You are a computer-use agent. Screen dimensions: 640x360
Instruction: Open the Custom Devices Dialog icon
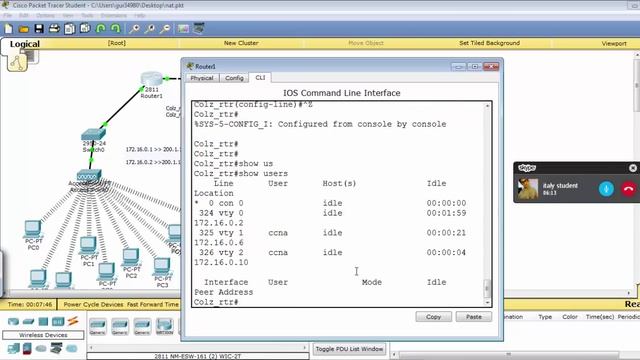(x=199, y=29)
